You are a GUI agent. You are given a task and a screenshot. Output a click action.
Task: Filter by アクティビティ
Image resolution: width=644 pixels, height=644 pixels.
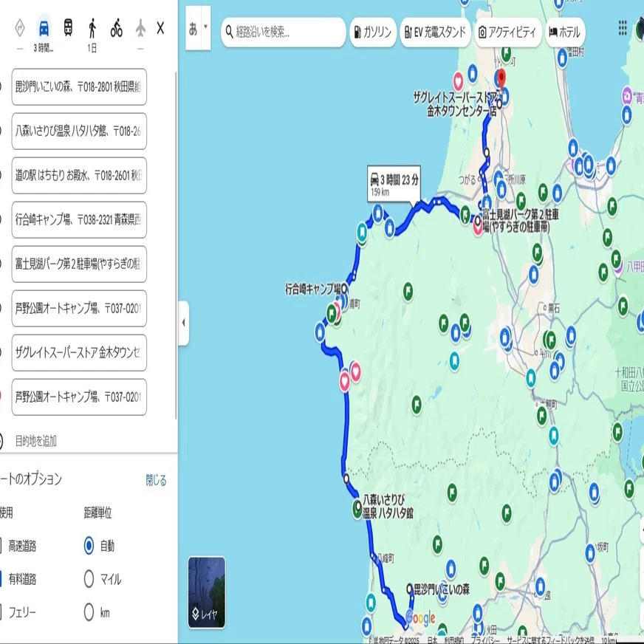point(507,32)
